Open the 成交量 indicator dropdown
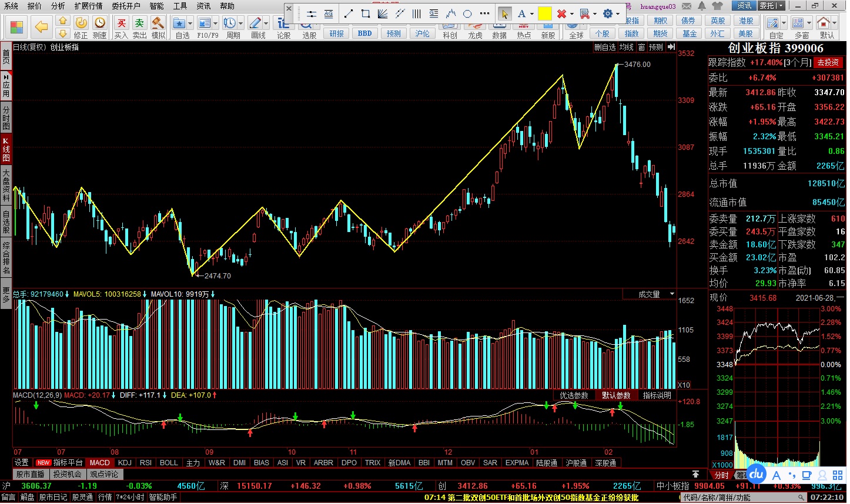 [x=672, y=294]
